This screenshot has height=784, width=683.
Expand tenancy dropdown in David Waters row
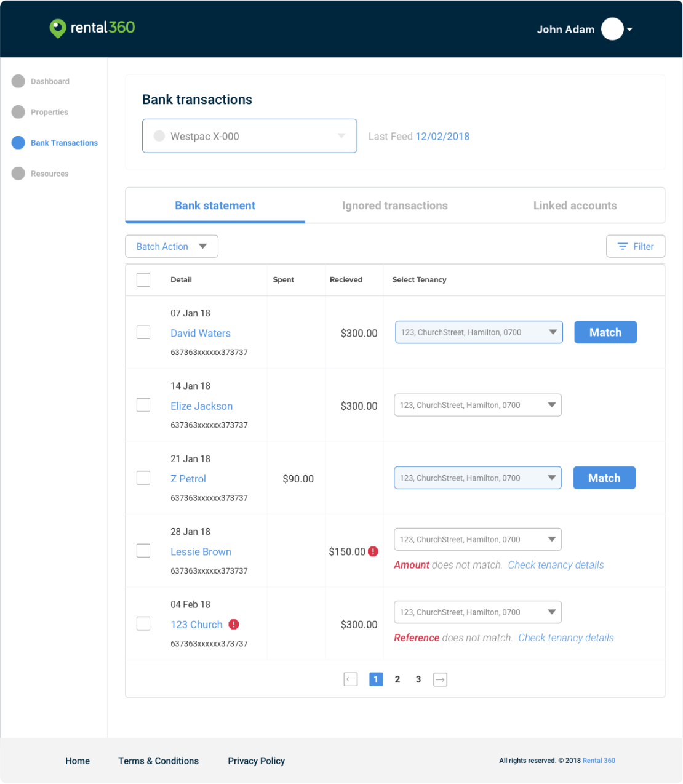click(x=479, y=332)
